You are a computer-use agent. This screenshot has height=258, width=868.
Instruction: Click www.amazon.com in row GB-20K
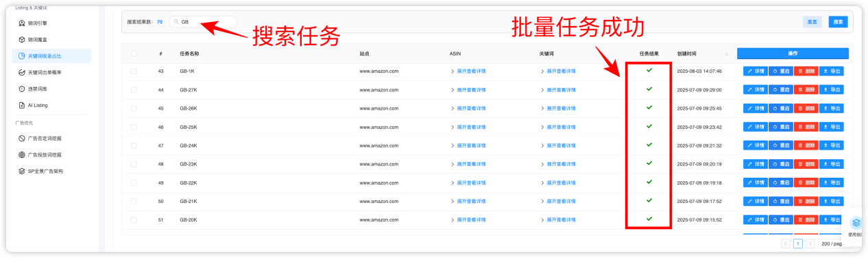tap(379, 220)
